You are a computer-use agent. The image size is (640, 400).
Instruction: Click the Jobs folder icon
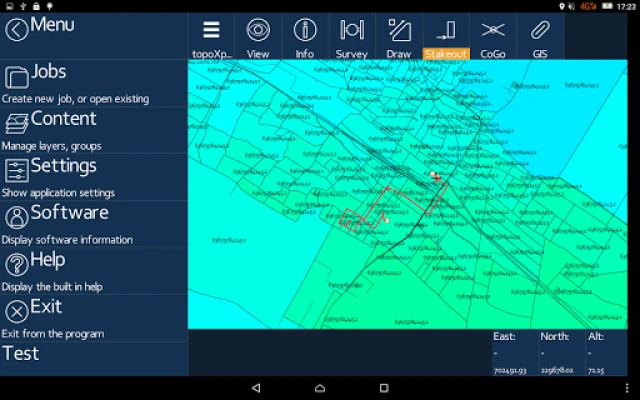point(17,77)
